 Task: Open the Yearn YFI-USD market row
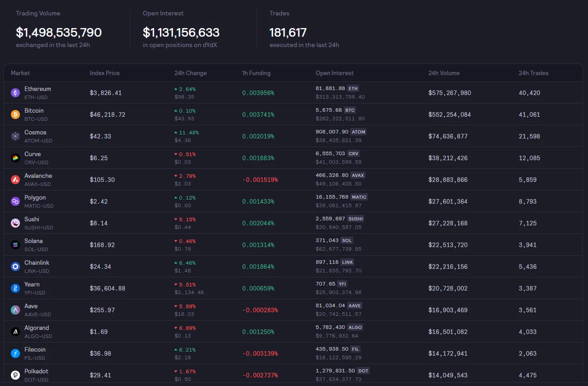coord(293,288)
